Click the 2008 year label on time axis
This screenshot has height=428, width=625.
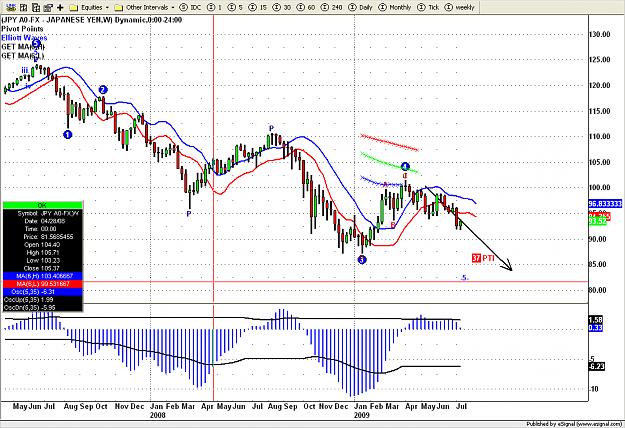[157, 415]
